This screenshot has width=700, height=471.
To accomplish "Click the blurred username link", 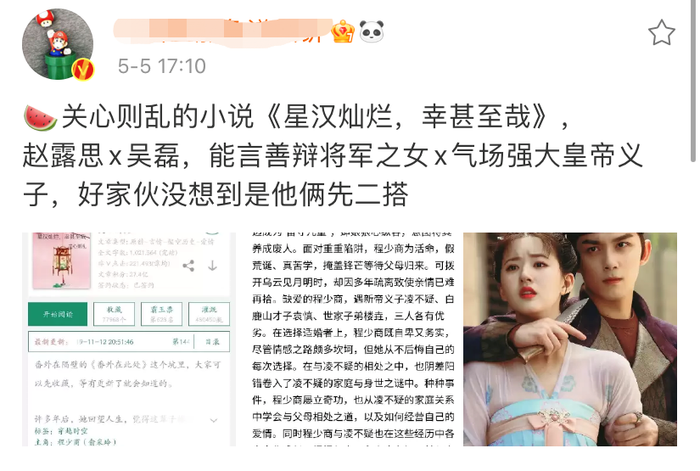I will (222, 32).
